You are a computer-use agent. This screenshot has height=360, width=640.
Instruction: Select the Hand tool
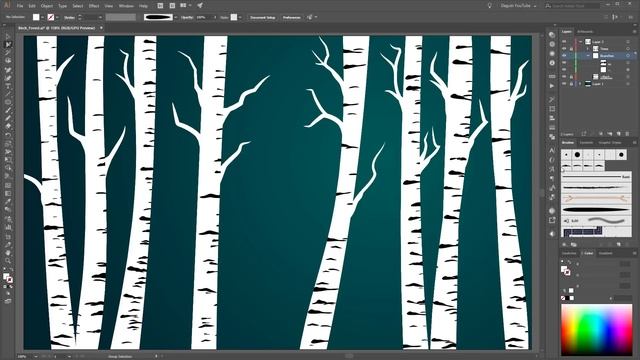tap(8, 253)
